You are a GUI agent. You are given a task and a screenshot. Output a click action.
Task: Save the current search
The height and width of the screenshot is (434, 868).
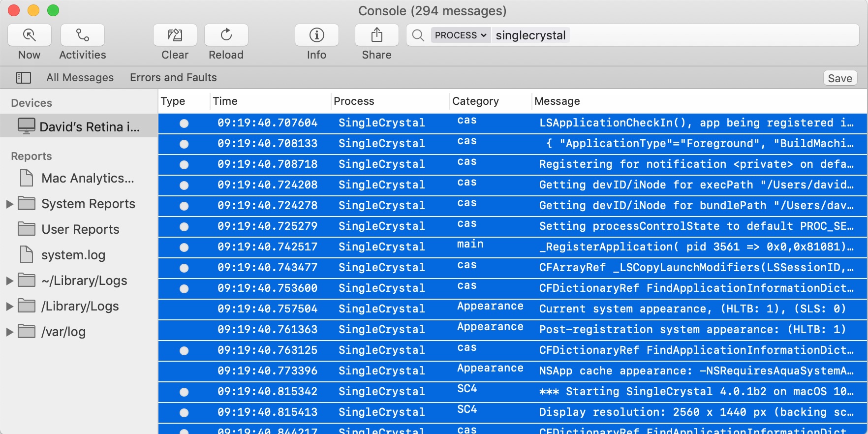coord(840,78)
